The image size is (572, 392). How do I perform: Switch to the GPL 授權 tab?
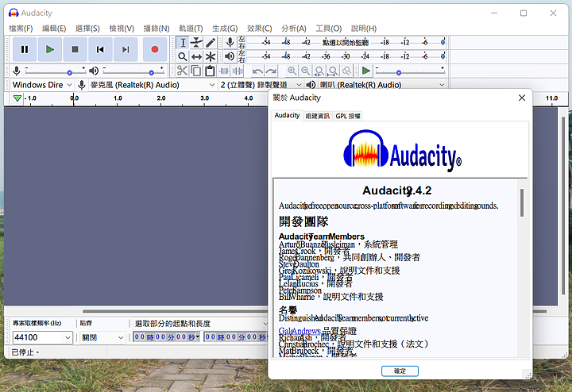348,116
